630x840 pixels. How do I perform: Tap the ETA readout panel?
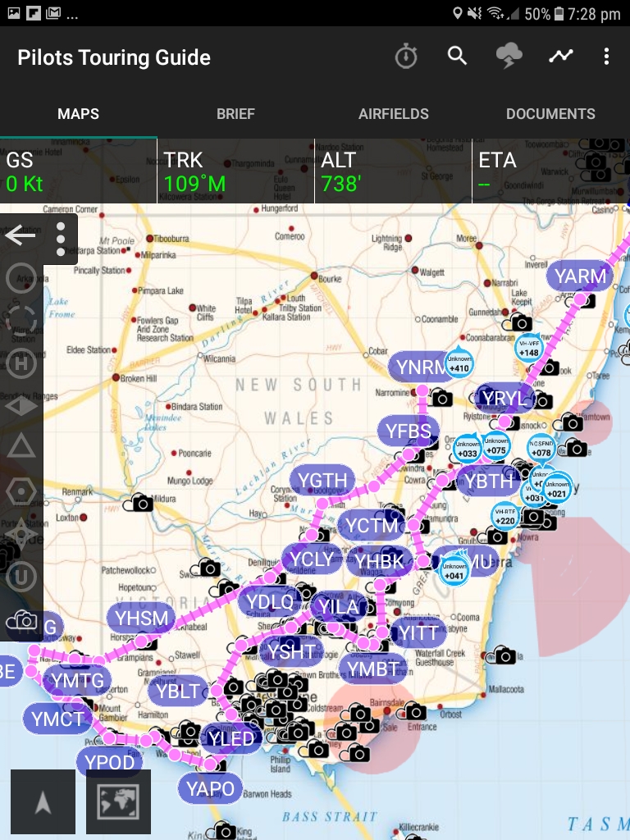tap(551, 171)
